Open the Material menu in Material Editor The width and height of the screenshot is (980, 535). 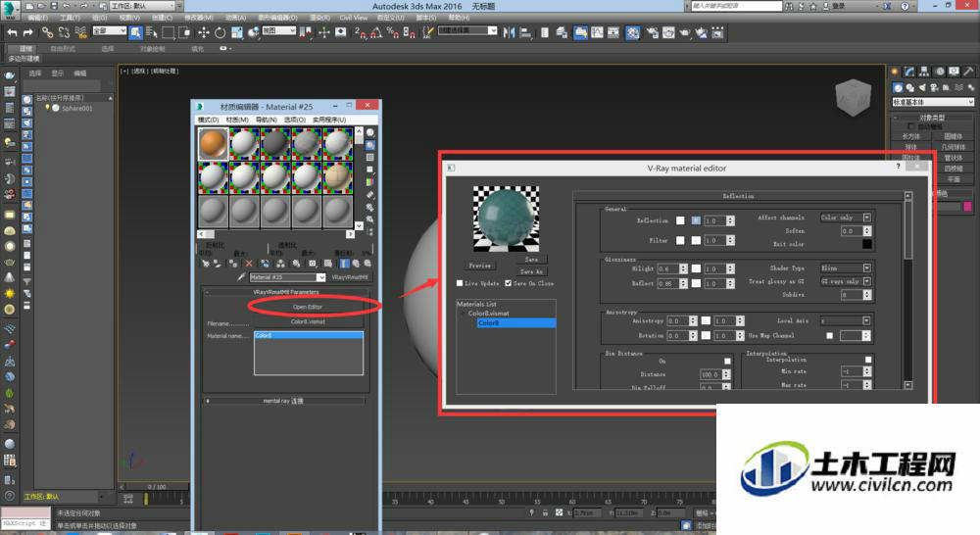tap(237, 120)
